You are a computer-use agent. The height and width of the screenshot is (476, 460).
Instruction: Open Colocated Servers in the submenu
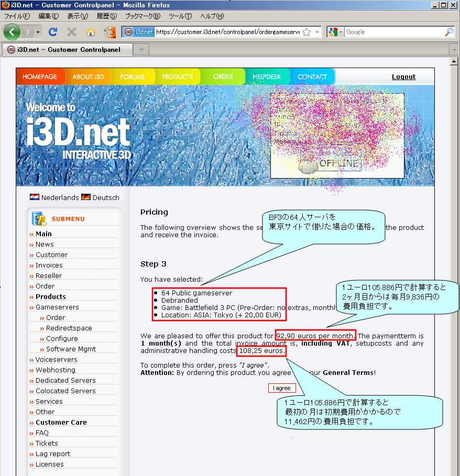(65, 391)
